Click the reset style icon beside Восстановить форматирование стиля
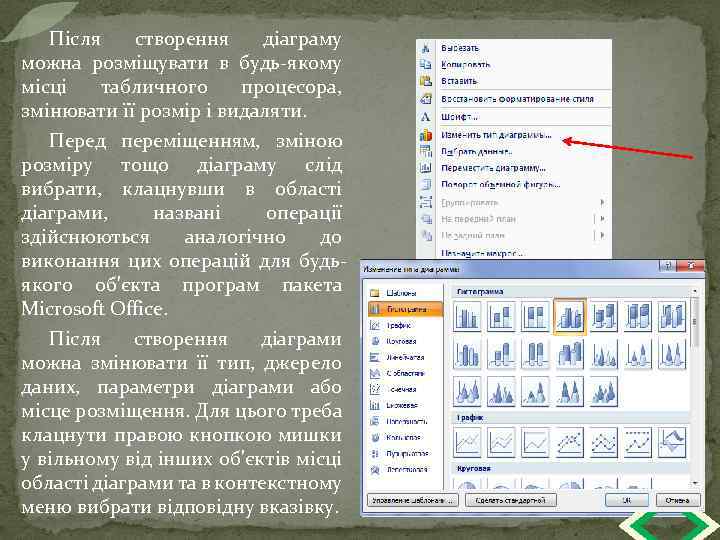The width and height of the screenshot is (720, 540). tap(426, 99)
